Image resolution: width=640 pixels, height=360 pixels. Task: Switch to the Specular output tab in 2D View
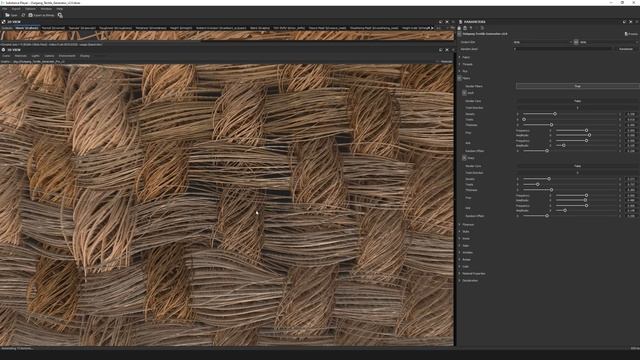tap(82, 28)
